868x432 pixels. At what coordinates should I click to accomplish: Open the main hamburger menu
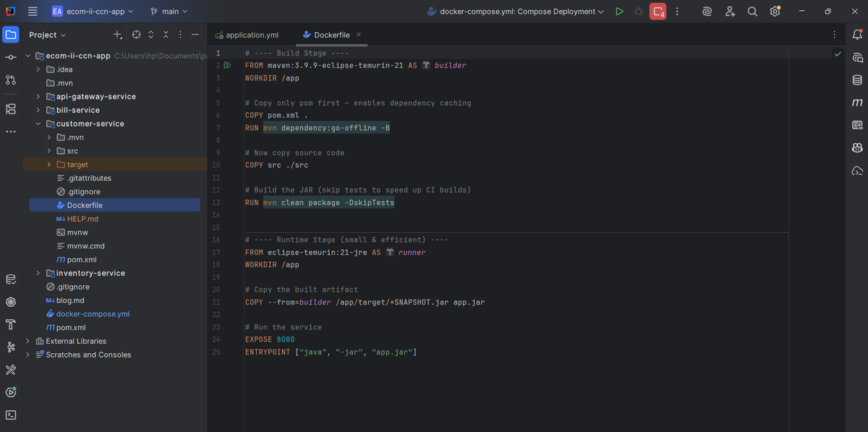click(33, 12)
